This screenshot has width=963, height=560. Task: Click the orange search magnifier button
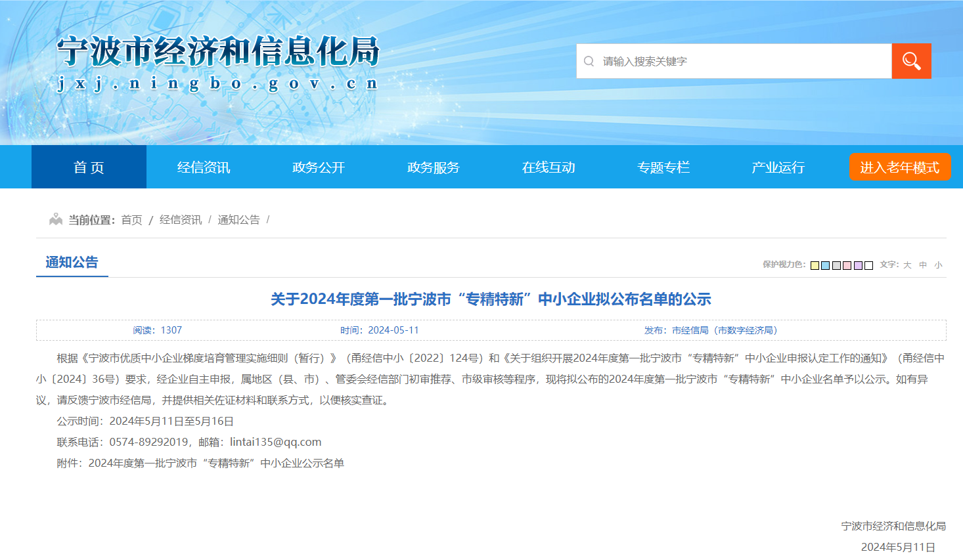(x=911, y=61)
